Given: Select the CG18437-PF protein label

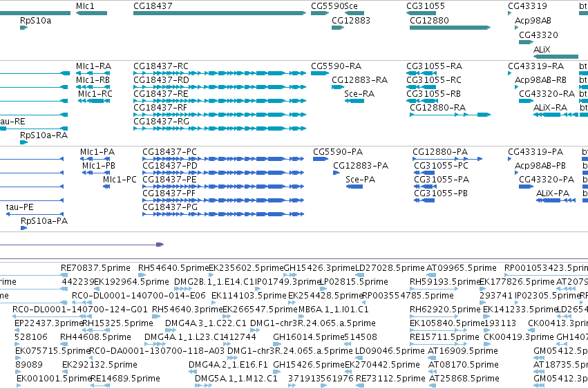Looking at the screenshot, I should coord(169,193).
